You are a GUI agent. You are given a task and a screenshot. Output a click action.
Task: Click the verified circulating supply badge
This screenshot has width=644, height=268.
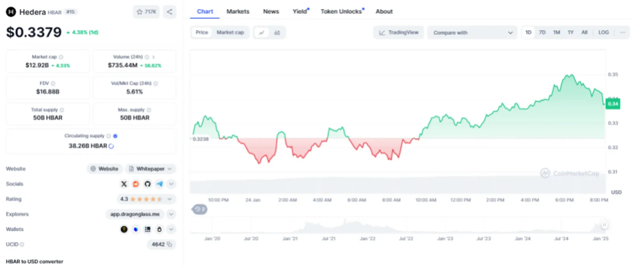116,136
